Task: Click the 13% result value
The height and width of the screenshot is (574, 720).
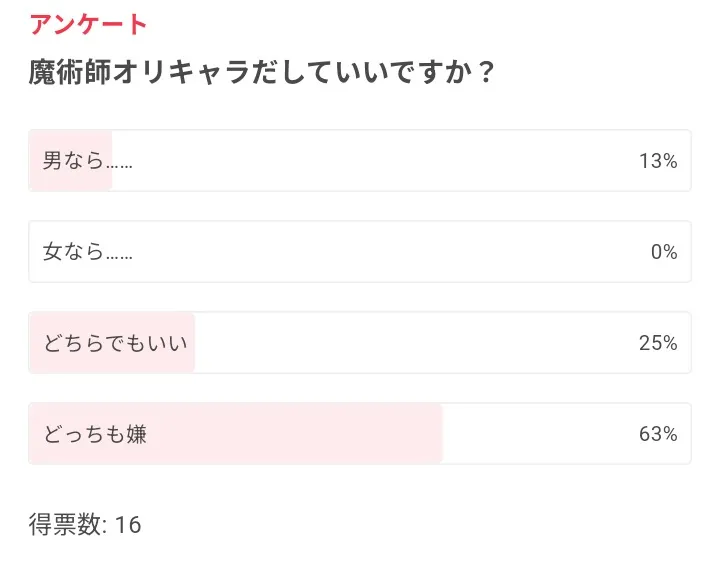Action: [658, 161]
